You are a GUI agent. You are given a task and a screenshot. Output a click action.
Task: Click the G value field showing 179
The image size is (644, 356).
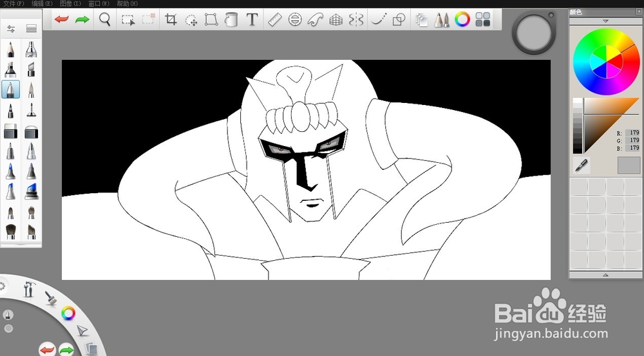(632, 140)
